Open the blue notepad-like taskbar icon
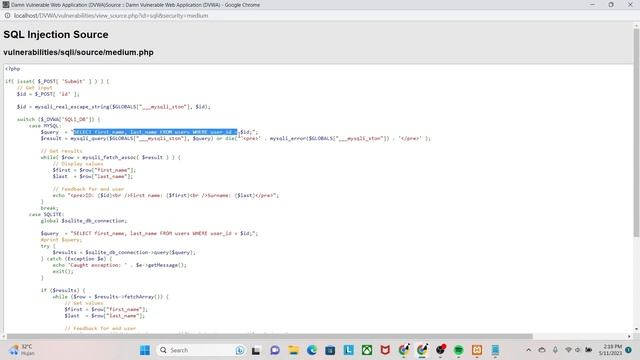Image resolution: width=640 pixels, height=360 pixels. (x=495, y=350)
